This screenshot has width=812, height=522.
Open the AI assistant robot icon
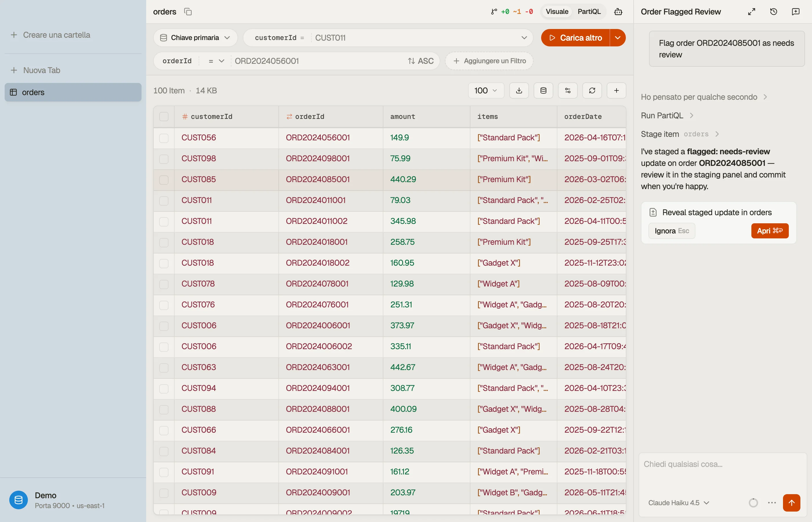click(618, 12)
